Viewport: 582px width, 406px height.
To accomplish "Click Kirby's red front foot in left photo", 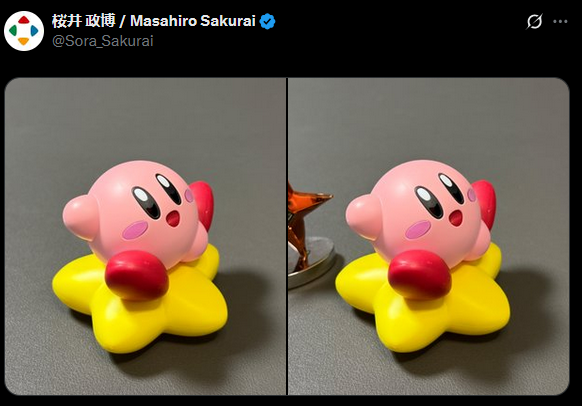I will click(x=137, y=275).
